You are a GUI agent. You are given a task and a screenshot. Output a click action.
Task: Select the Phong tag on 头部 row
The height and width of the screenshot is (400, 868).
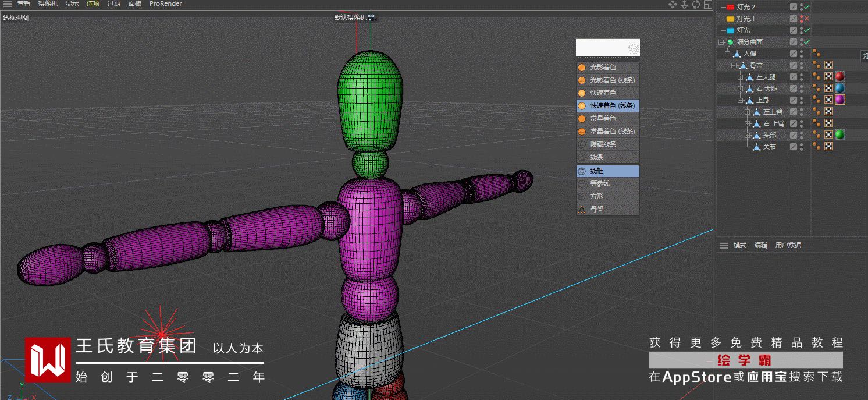tap(817, 135)
